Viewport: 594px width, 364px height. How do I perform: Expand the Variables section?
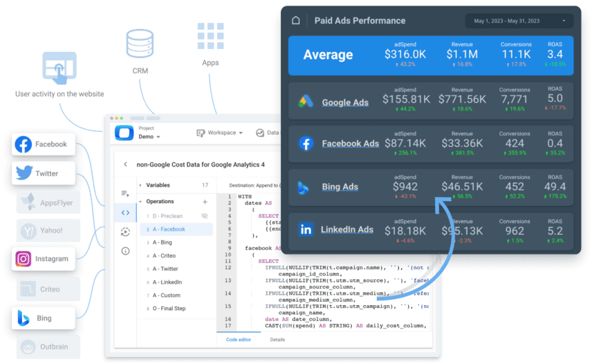point(140,185)
